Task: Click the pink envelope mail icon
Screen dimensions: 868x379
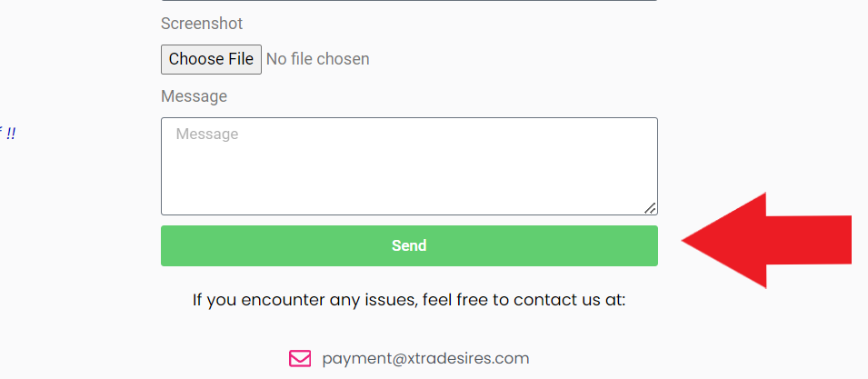Action: coord(300,359)
